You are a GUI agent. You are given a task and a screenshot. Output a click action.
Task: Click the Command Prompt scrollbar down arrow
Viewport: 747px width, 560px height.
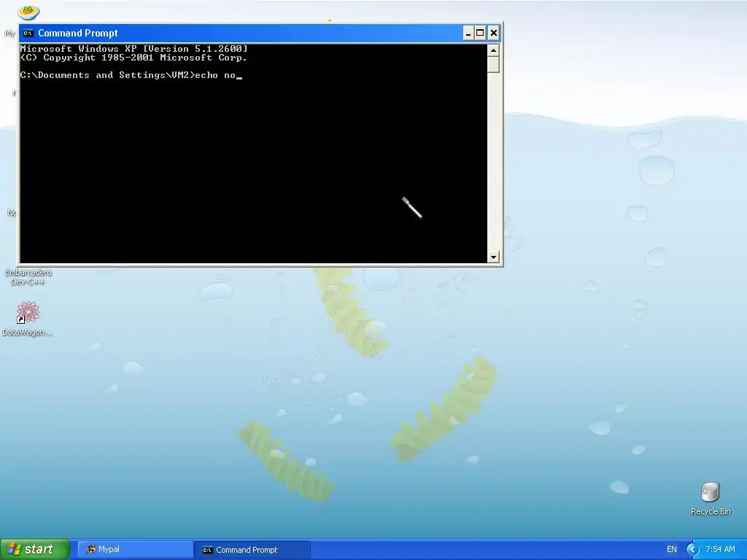click(493, 257)
